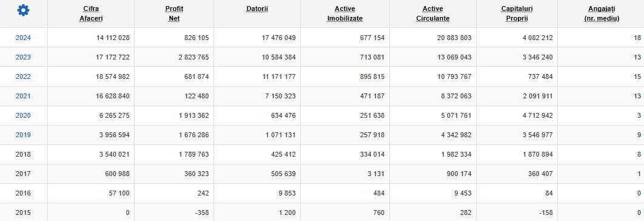This screenshot has width=644, height=221.
Task: Select the 2023 net profit 2 823 765
Action: click(x=193, y=57)
